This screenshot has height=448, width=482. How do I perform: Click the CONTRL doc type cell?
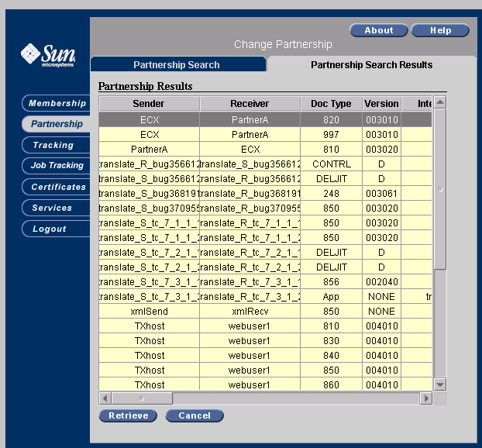tap(332, 164)
